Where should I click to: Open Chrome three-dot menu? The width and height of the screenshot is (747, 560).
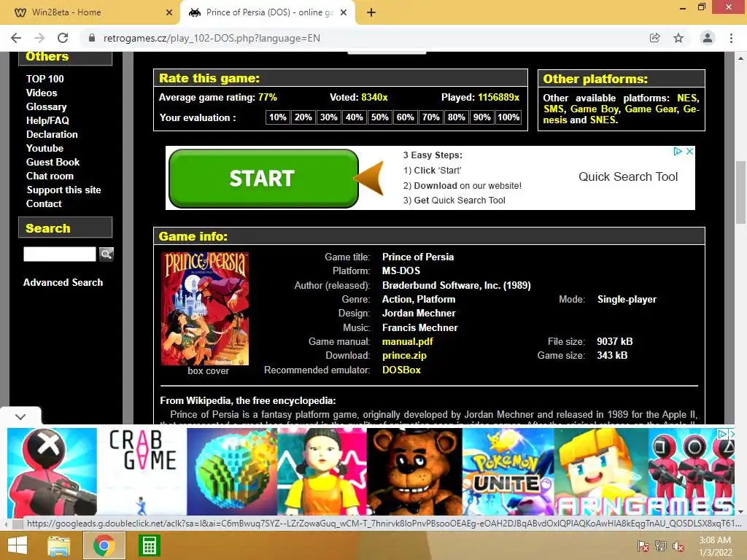pyautogui.click(x=731, y=38)
